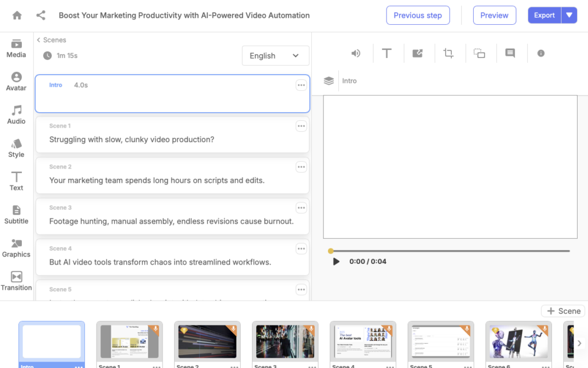Image resolution: width=588 pixels, height=368 pixels.
Task: Open the comment tool in the toolbar
Action: pyautogui.click(x=510, y=53)
